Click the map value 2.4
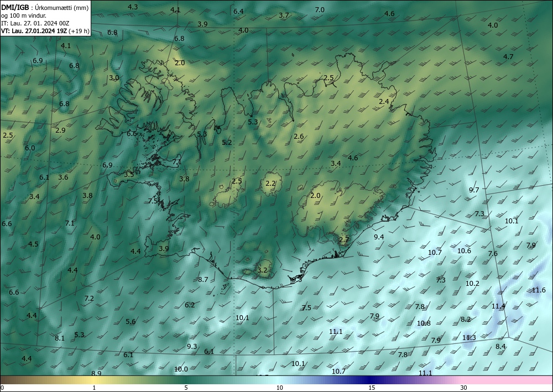This screenshot has width=553, height=392. (x=384, y=102)
